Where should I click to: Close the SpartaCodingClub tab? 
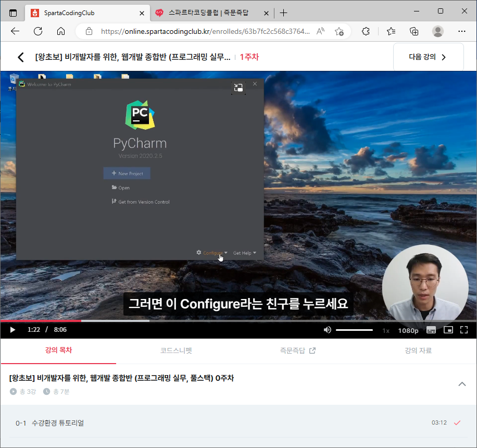point(142,13)
